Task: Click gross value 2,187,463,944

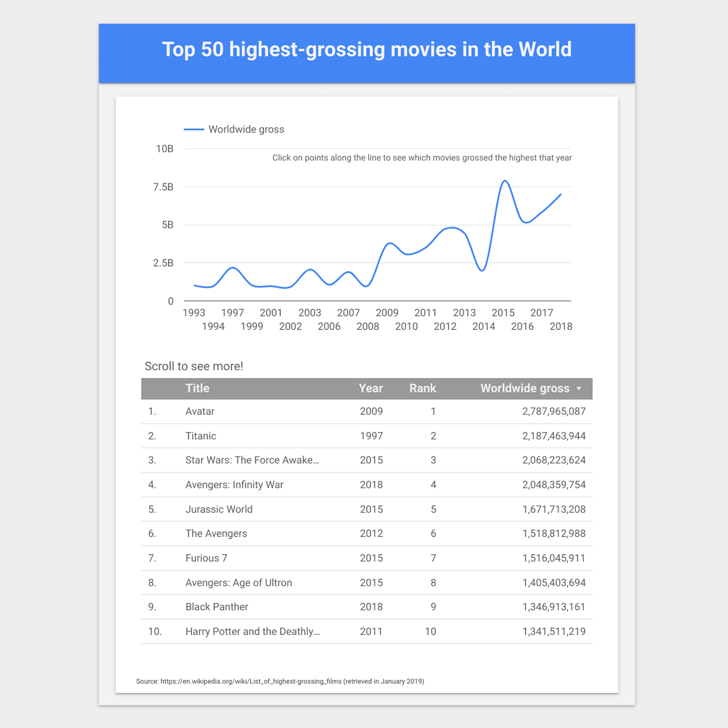Action: point(554,436)
